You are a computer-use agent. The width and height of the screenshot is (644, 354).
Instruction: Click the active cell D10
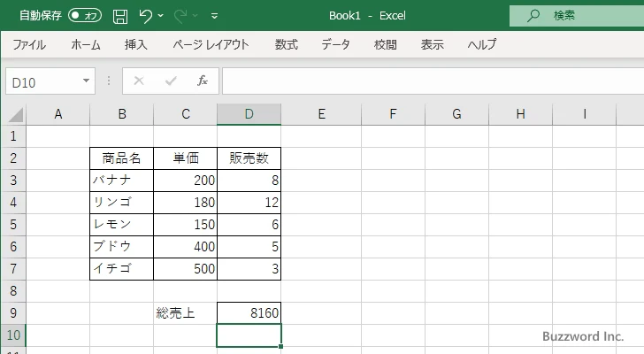249,335
